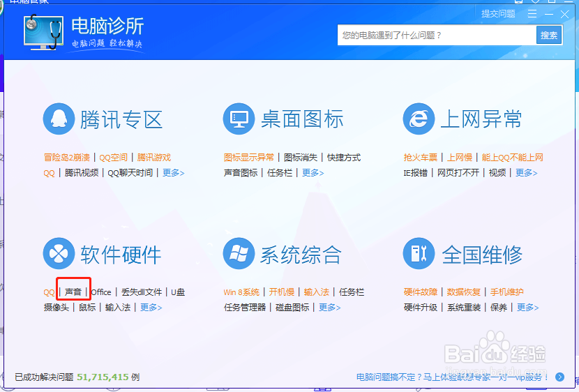Click QQ link under 腾讯专区

[x=49, y=173]
